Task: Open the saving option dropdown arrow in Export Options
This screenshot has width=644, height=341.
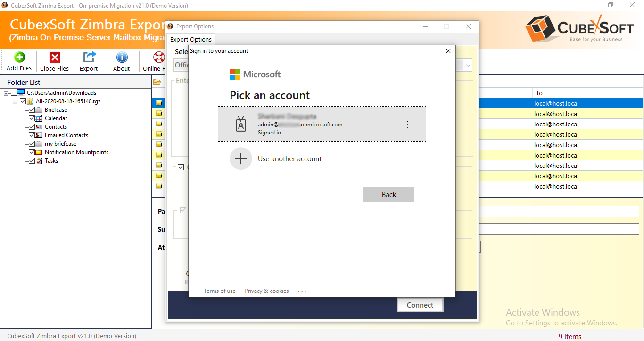Action: pyautogui.click(x=468, y=65)
